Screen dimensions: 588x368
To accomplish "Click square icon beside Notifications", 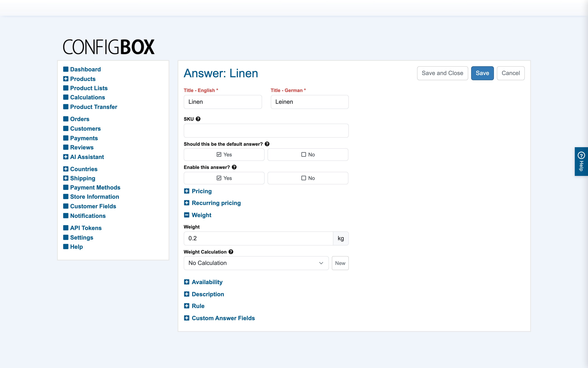I will pyautogui.click(x=66, y=216).
